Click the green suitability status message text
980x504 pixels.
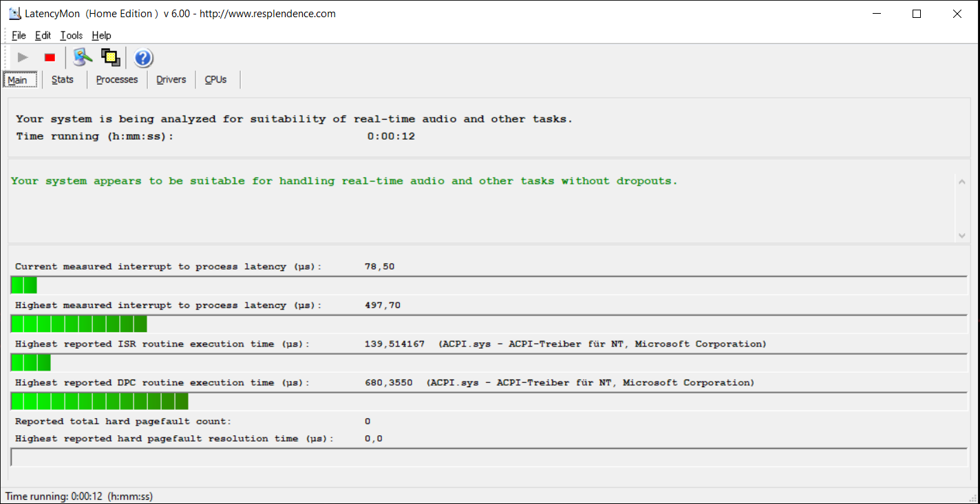344,182
